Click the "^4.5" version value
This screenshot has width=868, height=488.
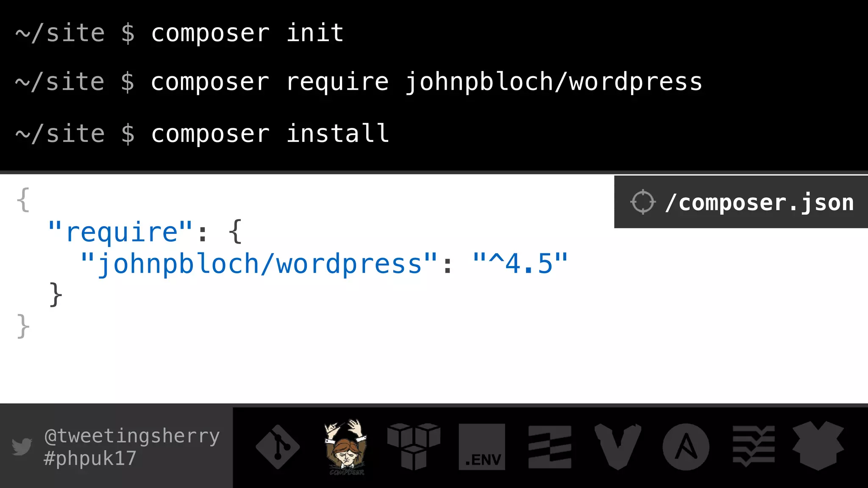[x=520, y=263]
